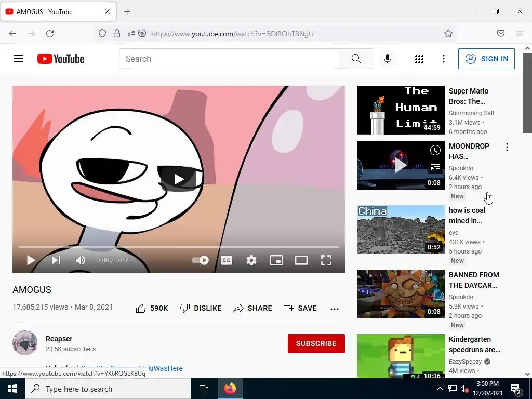The height and width of the screenshot is (399, 532).
Task: Open Task View on the taskbar
Action: coord(204,389)
